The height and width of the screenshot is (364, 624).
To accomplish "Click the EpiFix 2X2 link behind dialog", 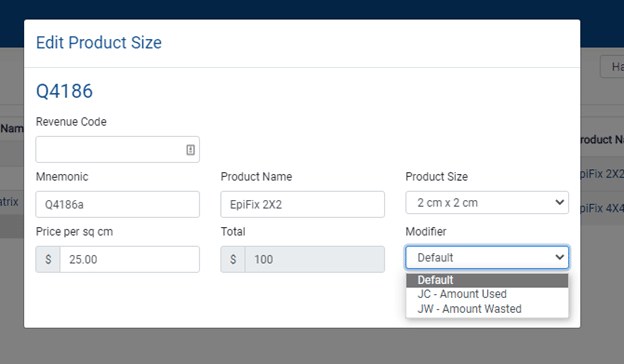I will (x=602, y=174).
